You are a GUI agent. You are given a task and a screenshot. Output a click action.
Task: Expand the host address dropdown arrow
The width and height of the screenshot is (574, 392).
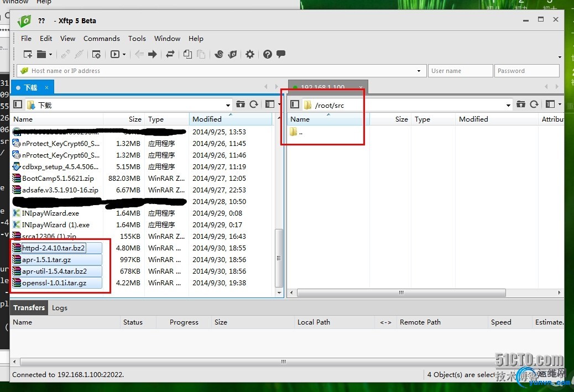419,71
